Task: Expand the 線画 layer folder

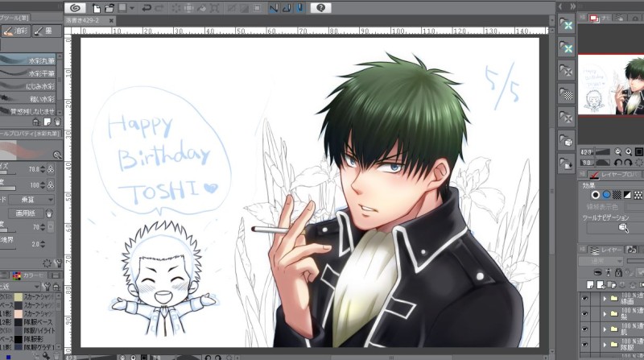Action: coord(605,299)
